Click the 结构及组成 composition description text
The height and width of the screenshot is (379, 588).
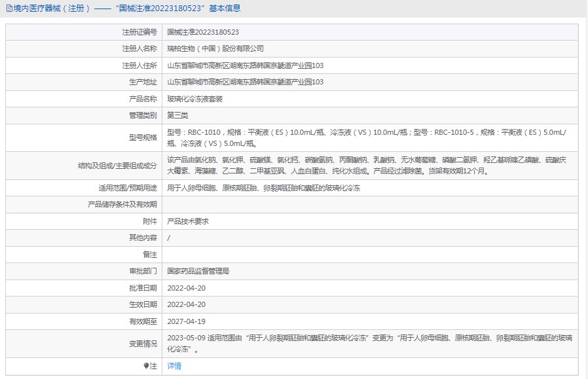367,166
